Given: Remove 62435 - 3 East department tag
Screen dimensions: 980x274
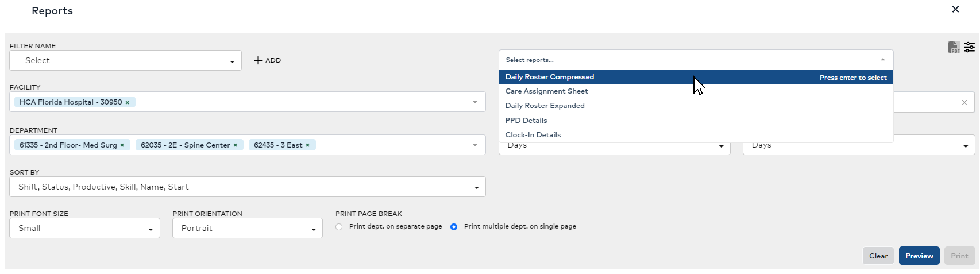Looking at the screenshot, I should (308, 145).
